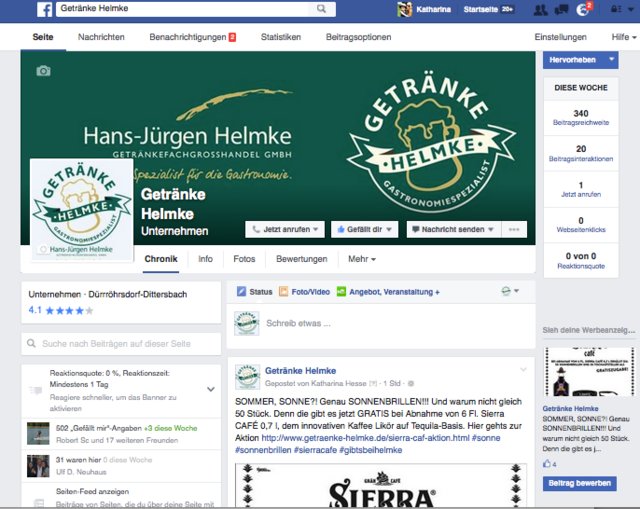This screenshot has height=509, width=640.
Task: Open notifications globe icon in top bar
Action: pyautogui.click(x=583, y=9)
